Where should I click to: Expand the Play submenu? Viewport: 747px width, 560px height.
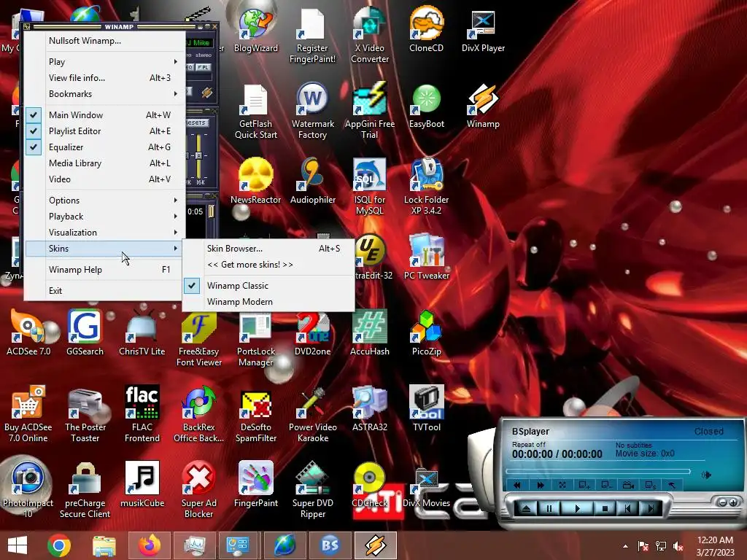pyautogui.click(x=103, y=62)
